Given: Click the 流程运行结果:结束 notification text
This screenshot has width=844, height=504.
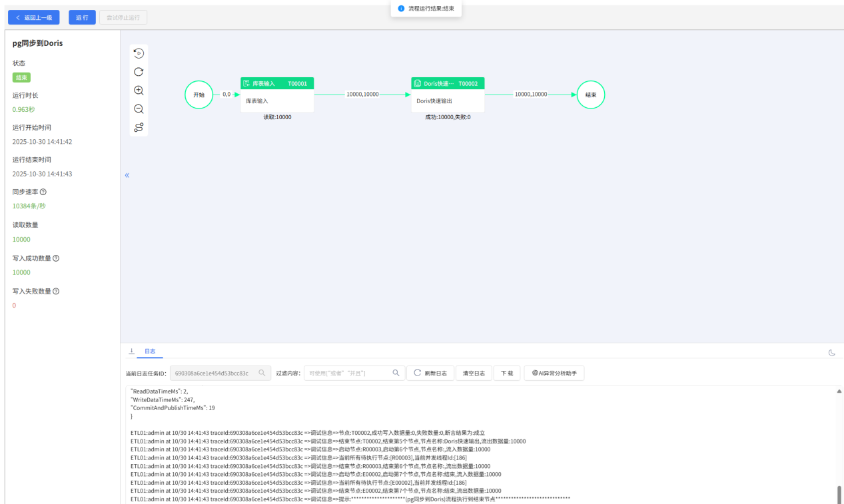Looking at the screenshot, I should click(x=431, y=9).
